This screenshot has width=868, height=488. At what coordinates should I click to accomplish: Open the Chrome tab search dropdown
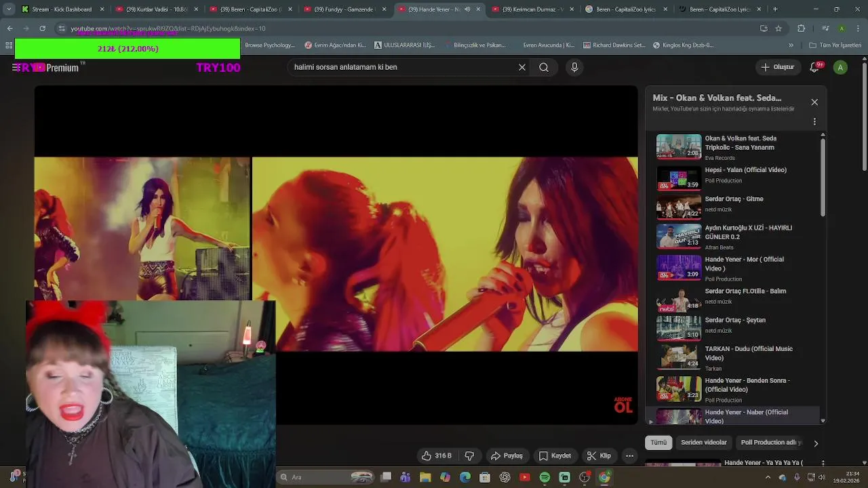coord(9,9)
